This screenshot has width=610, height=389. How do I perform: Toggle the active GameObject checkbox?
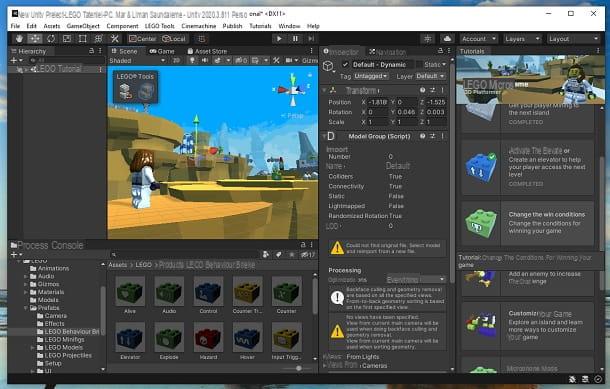point(345,65)
